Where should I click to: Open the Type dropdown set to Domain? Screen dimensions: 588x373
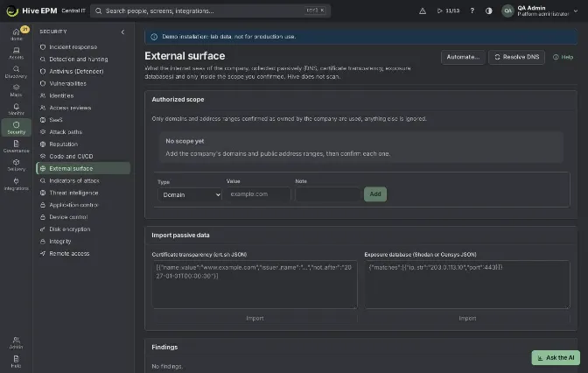pyautogui.click(x=190, y=194)
